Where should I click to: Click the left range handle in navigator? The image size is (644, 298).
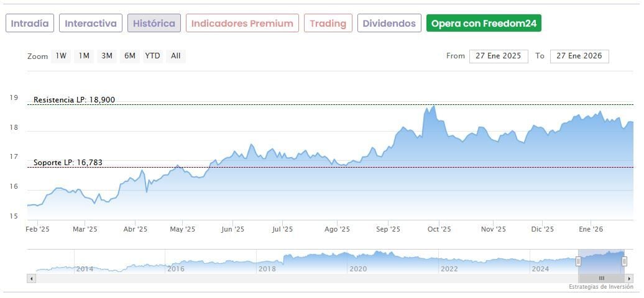578,261
